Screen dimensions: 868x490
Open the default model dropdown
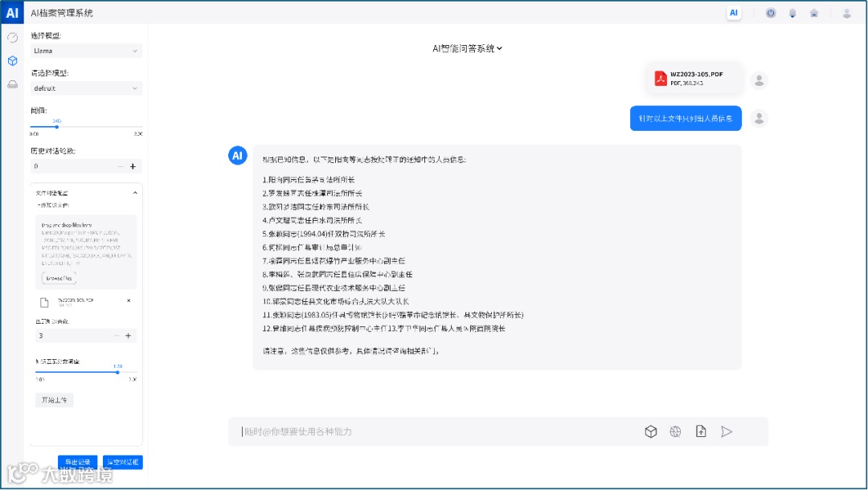click(x=86, y=88)
